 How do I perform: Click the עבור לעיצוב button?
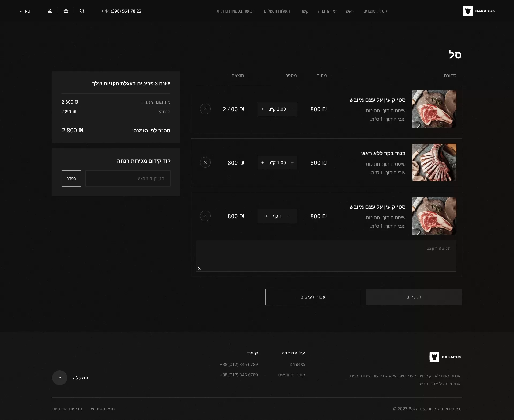(x=313, y=297)
